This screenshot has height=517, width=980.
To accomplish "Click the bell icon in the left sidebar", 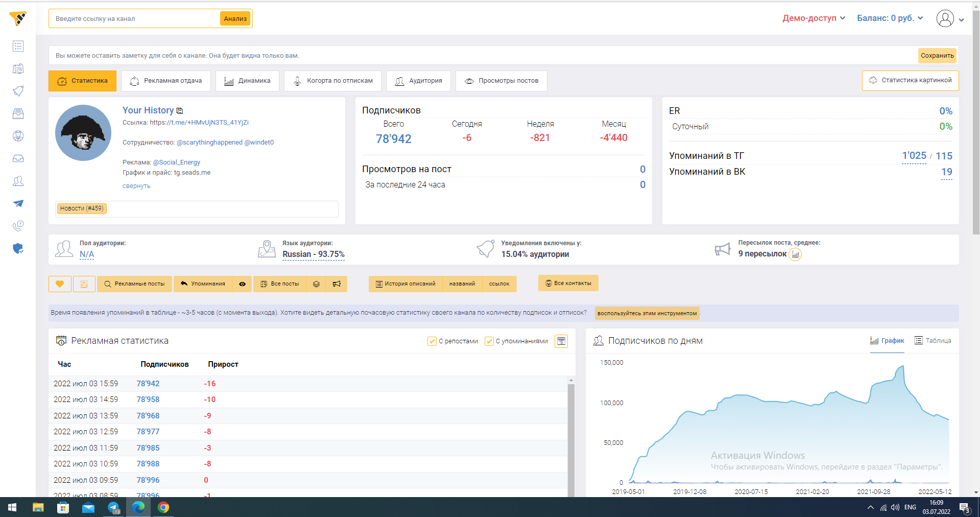I will click(x=18, y=91).
